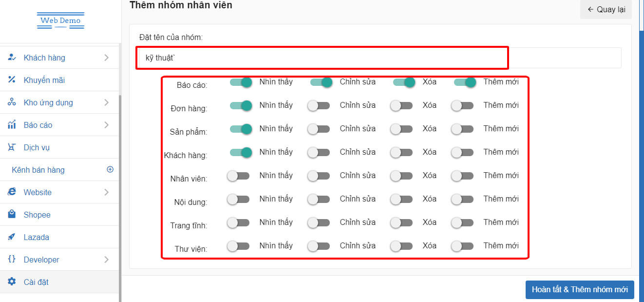The image size is (644, 302).
Task: Enable Chỉnh sửa toggle for Đơn hàng
Action: point(319,105)
